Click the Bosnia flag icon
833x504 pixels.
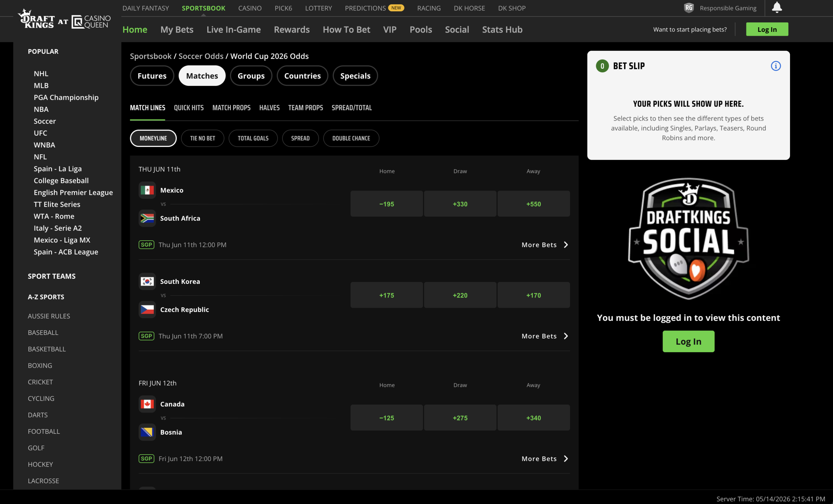(x=147, y=432)
